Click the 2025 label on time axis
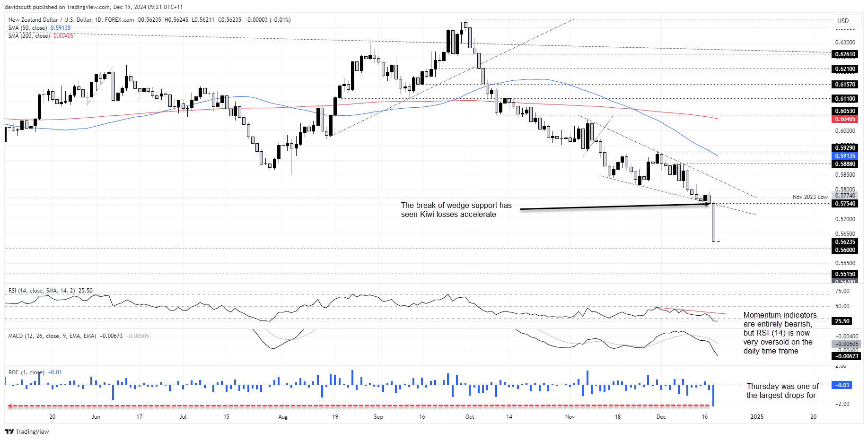Image resolution: width=868 pixels, height=440 pixels. coord(757,417)
